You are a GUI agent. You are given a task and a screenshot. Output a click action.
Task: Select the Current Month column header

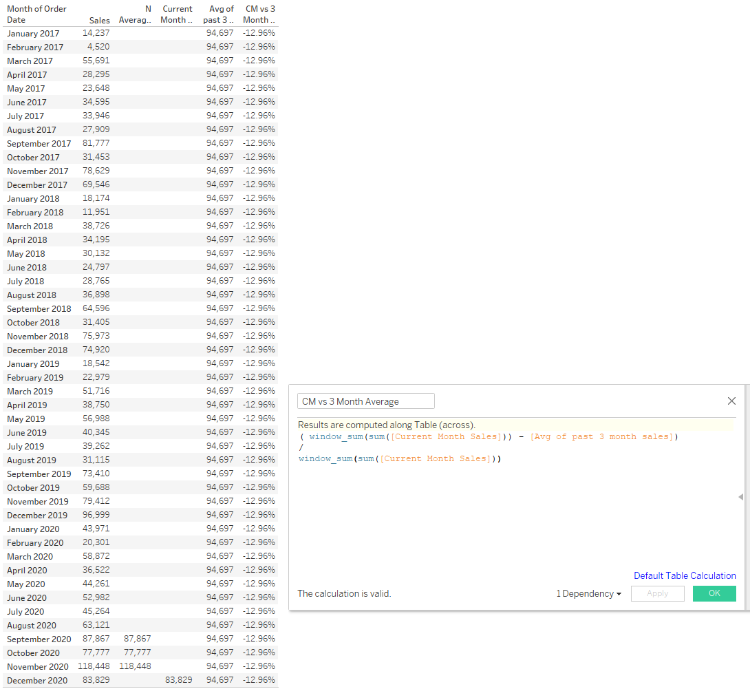coord(177,14)
